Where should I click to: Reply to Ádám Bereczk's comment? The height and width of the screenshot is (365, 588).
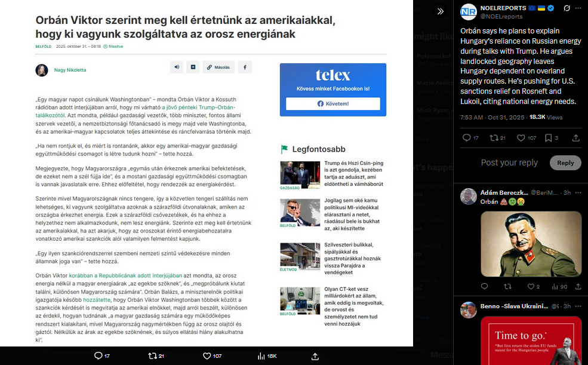coord(485,287)
